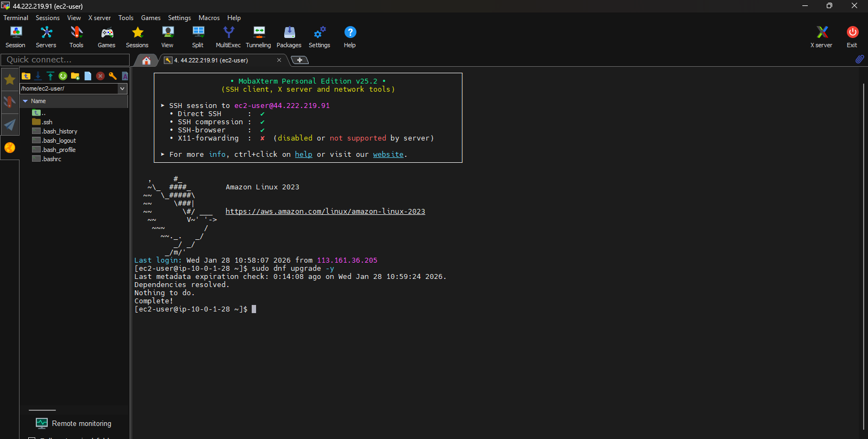Viewport: 868px width, 439px height.
Task: Open the View menu in menu bar
Action: [x=74, y=18]
